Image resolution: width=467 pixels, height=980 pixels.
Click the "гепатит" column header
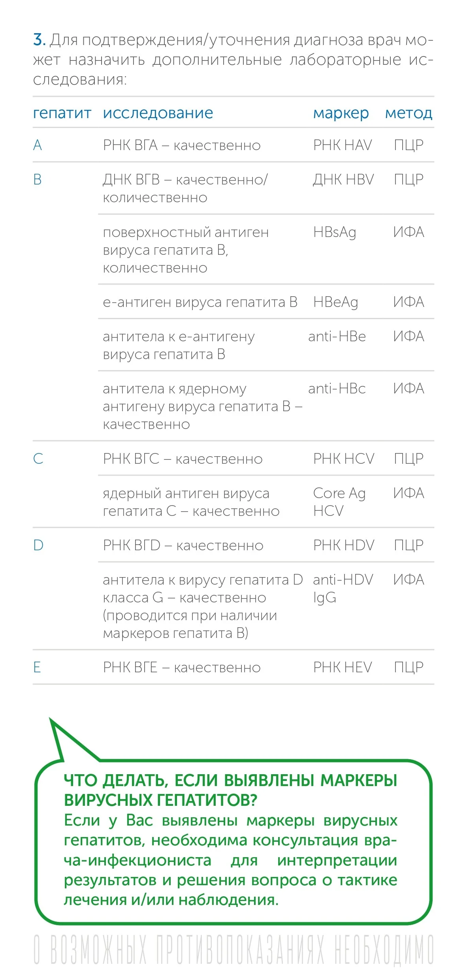point(62,113)
